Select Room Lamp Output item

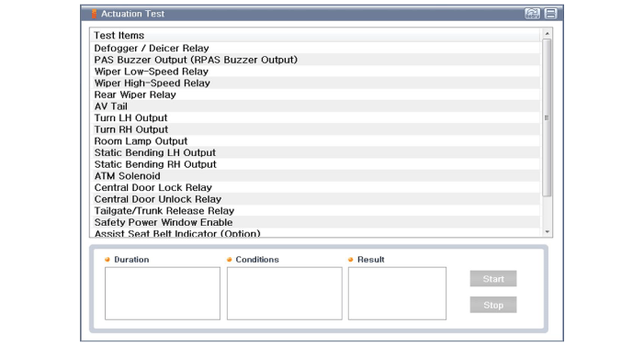[315, 140]
